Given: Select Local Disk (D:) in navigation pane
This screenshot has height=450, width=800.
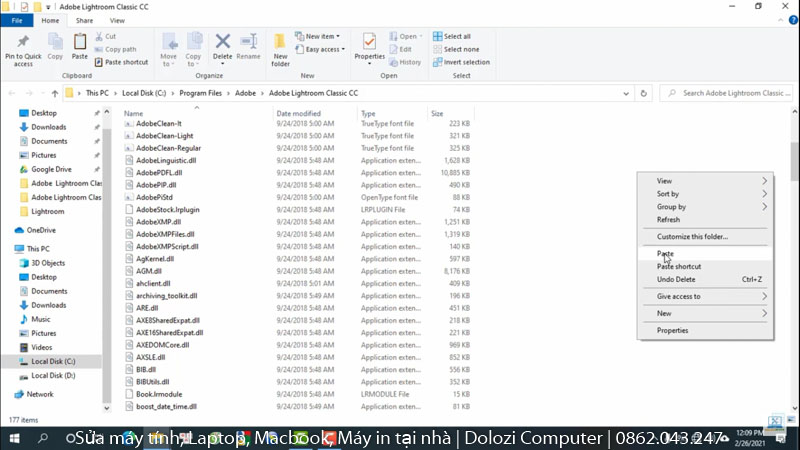Looking at the screenshot, I should [53, 375].
